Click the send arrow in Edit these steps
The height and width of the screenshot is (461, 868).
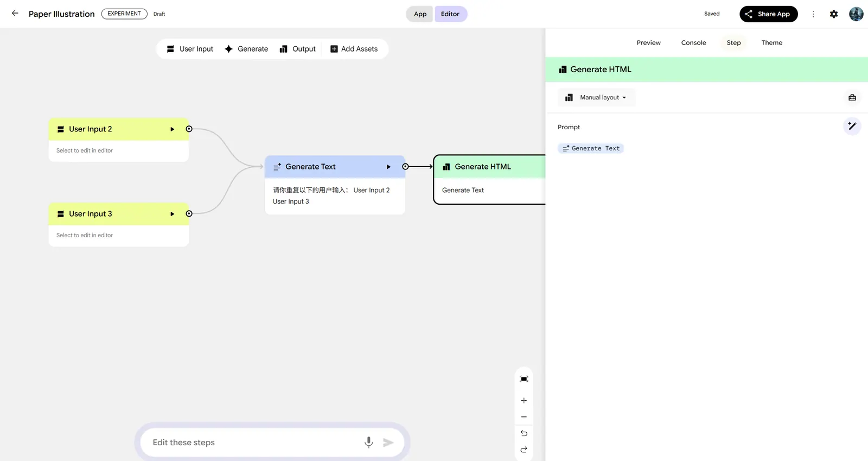[x=388, y=443]
